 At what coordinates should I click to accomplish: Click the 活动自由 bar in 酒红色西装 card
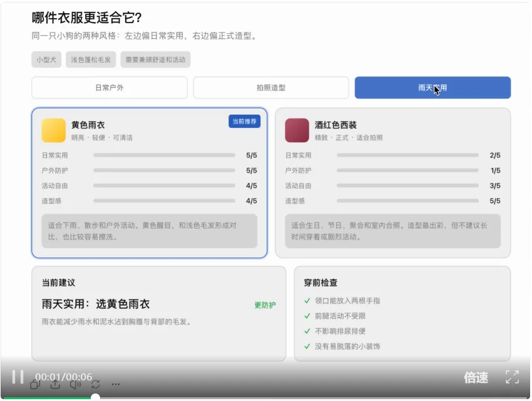(407, 185)
